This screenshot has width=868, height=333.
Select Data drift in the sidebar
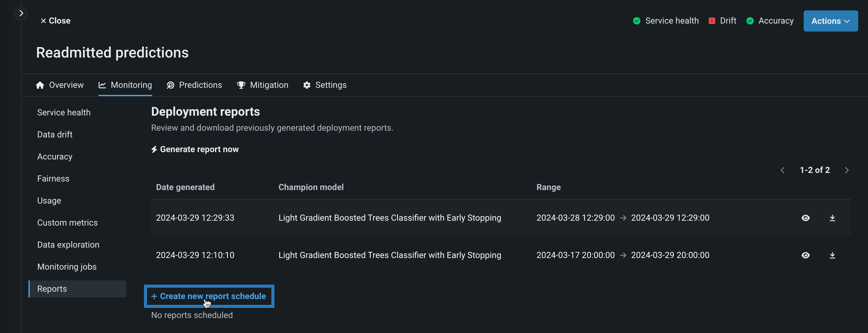click(x=55, y=135)
